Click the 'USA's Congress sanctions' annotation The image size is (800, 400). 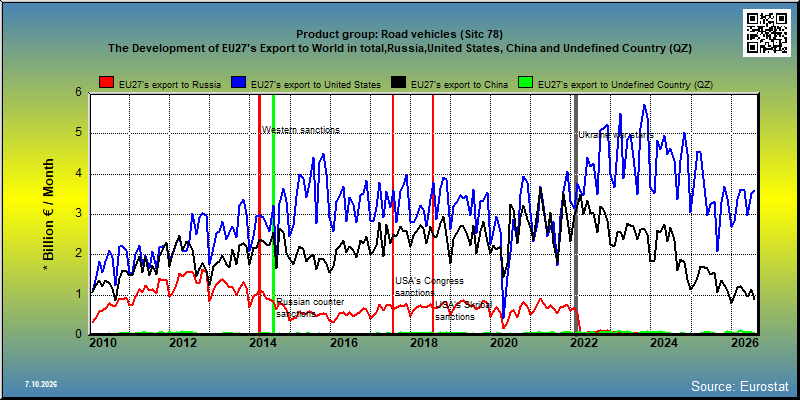point(429,287)
